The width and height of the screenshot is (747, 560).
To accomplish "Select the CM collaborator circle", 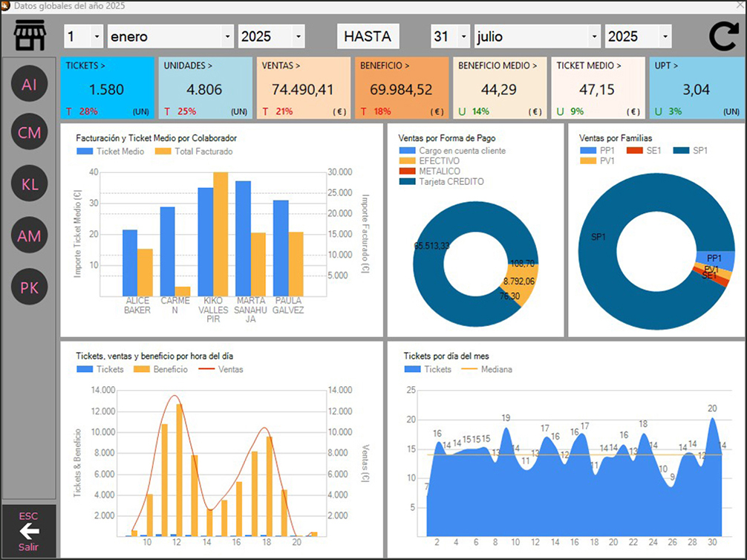I will pos(29,134).
